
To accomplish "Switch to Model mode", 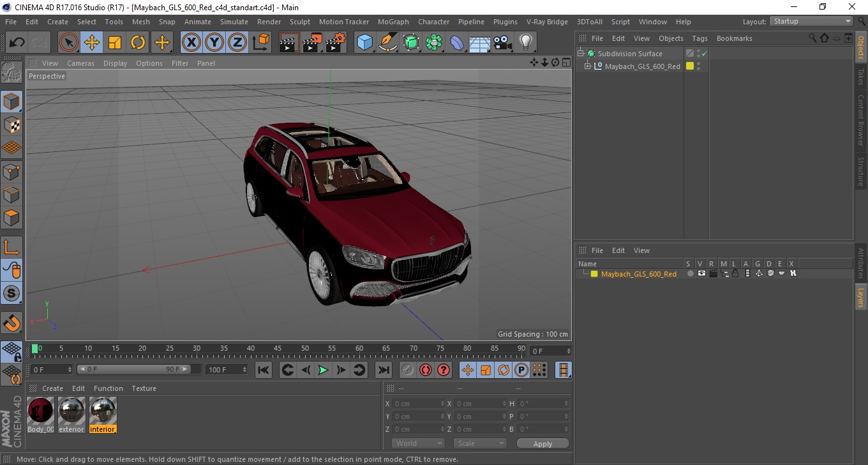I will point(11,102).
